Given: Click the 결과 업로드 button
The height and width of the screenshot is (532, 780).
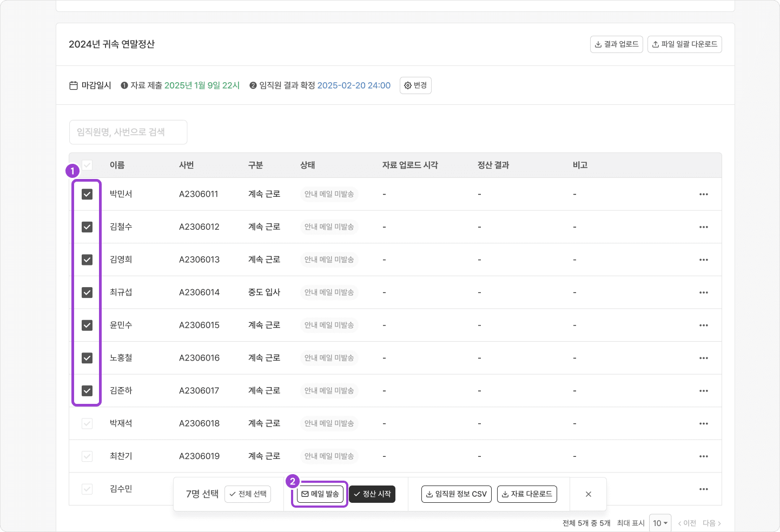Looking at the screenshot, I should coord(617,44).
